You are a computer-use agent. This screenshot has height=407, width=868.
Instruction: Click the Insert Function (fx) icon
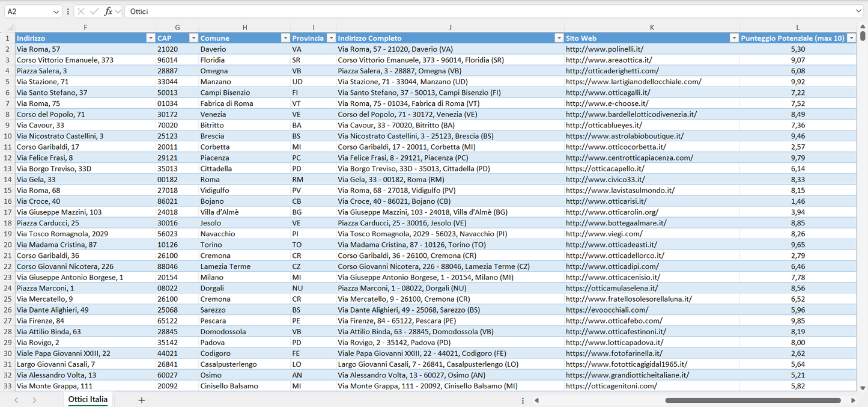pos(109,11)
